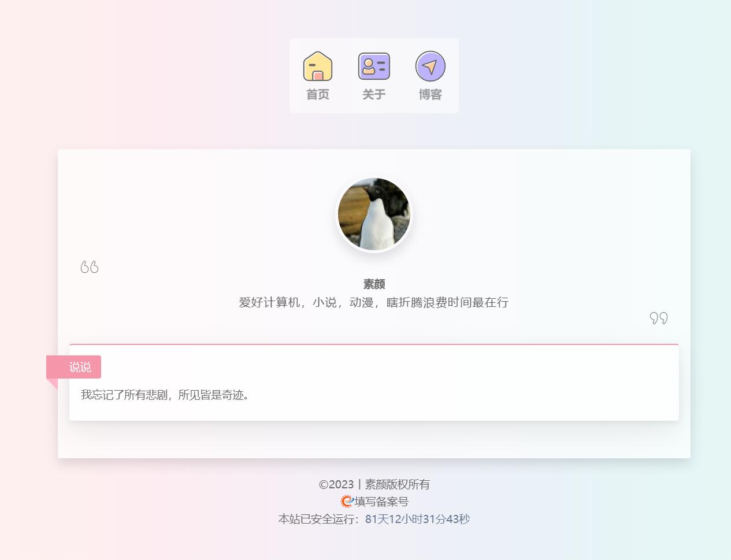Open the 首页 menu label
731x560 pixels.
coord(318,94)
